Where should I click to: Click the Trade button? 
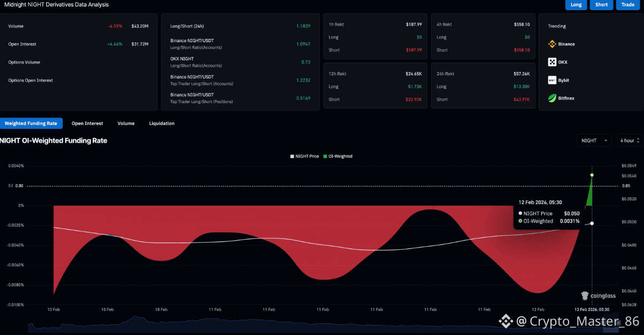[627, 5]
